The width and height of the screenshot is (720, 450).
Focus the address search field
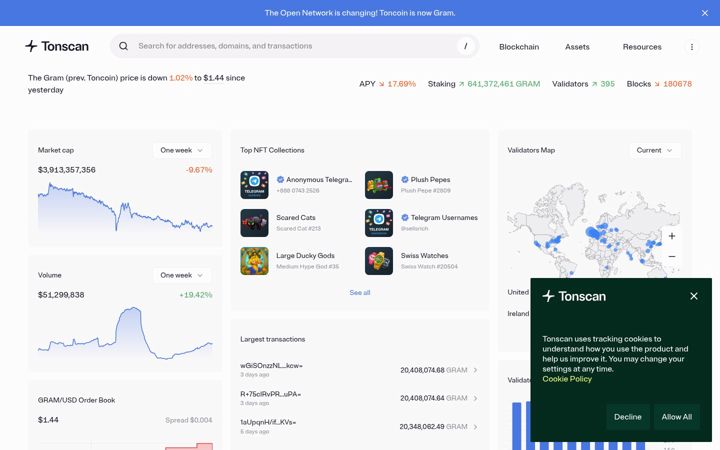coord(294,46)
